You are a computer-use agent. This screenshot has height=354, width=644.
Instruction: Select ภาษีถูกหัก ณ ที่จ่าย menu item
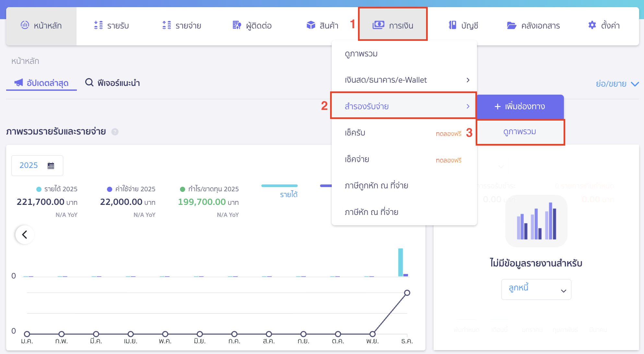[376, 185]
